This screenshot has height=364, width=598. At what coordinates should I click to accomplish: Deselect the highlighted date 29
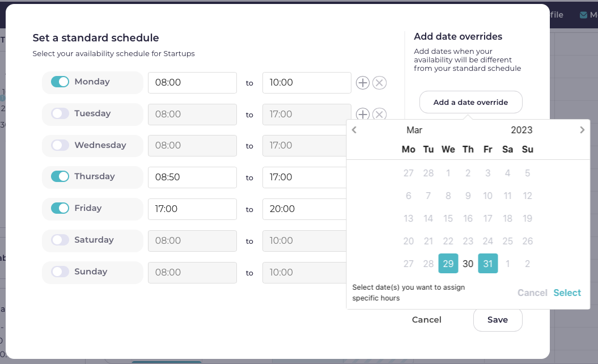(x=448, y=264)
